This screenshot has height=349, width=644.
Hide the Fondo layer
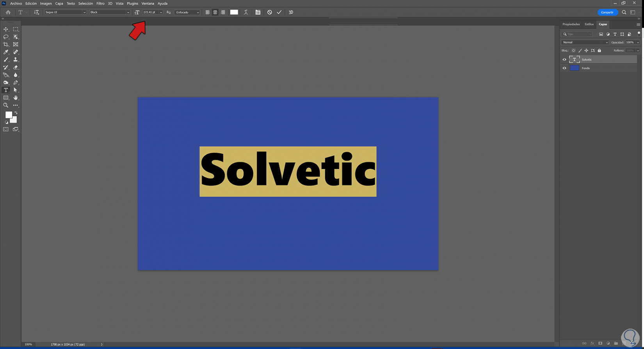564,68
